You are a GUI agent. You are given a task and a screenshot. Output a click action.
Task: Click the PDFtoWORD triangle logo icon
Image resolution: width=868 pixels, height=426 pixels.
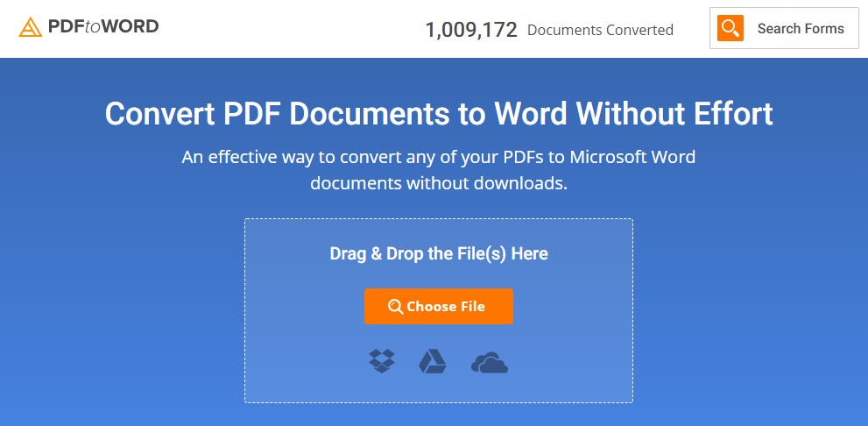tap(31, 27)
